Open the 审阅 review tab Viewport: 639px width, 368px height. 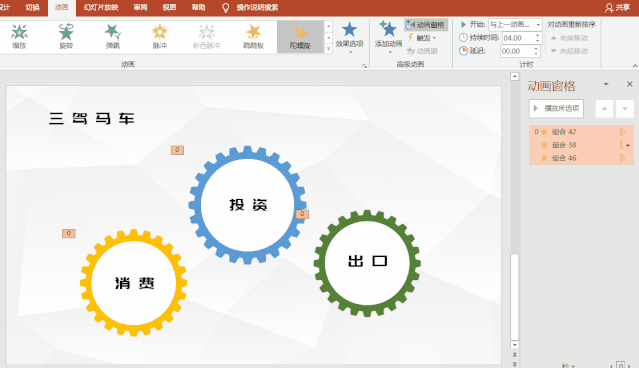click(x=140, y=7)
